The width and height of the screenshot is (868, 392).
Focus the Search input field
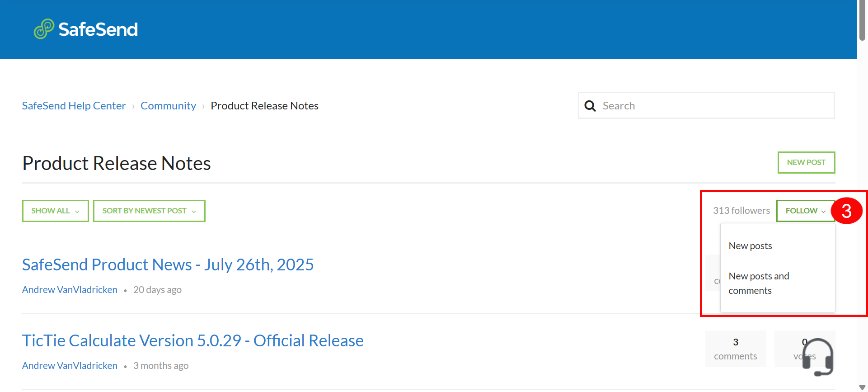[706, 106]
